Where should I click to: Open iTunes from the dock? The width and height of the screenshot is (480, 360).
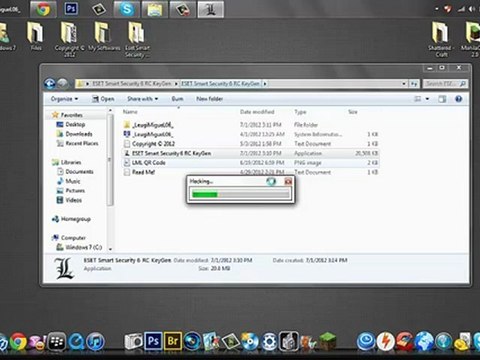(x=96, y=341)
